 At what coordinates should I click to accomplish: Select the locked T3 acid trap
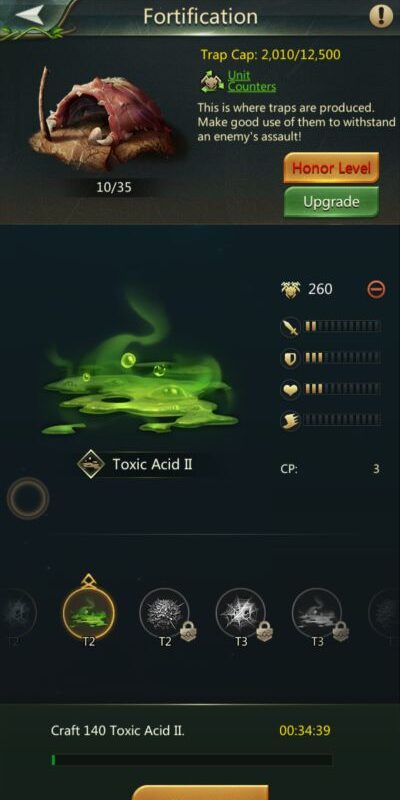(x=317, y=614)
